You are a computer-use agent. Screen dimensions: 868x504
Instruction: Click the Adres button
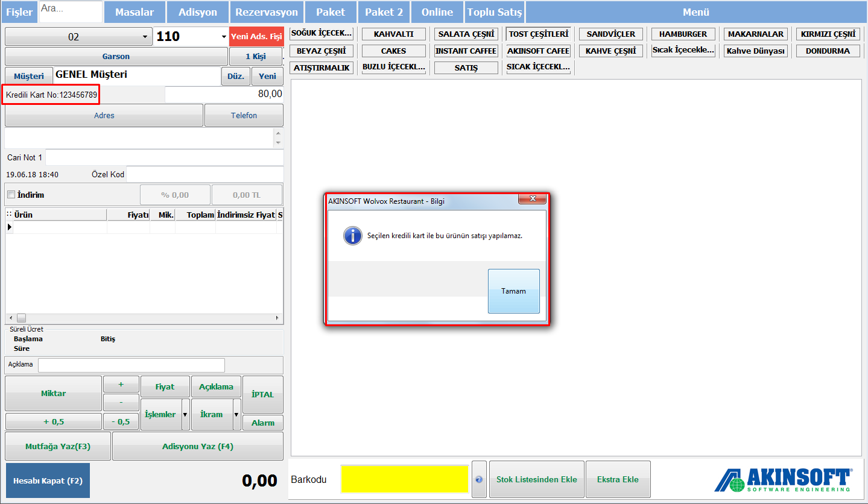(104, 115)
